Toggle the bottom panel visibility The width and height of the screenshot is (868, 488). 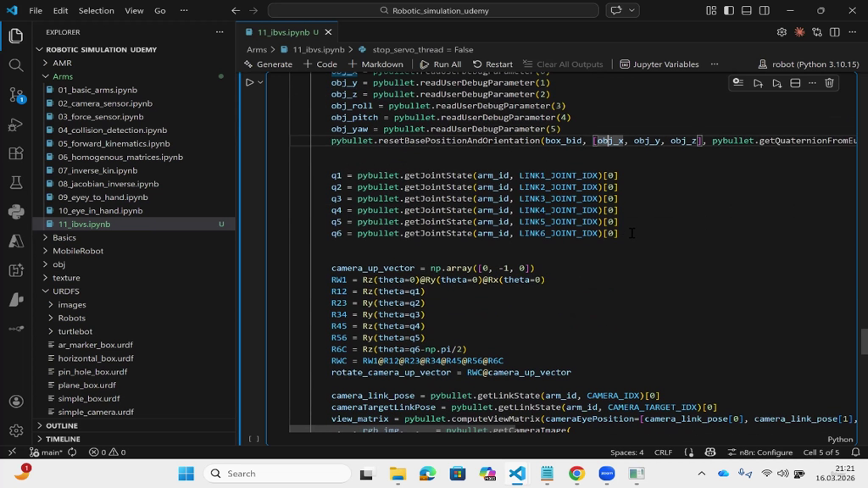pos(747,10)
